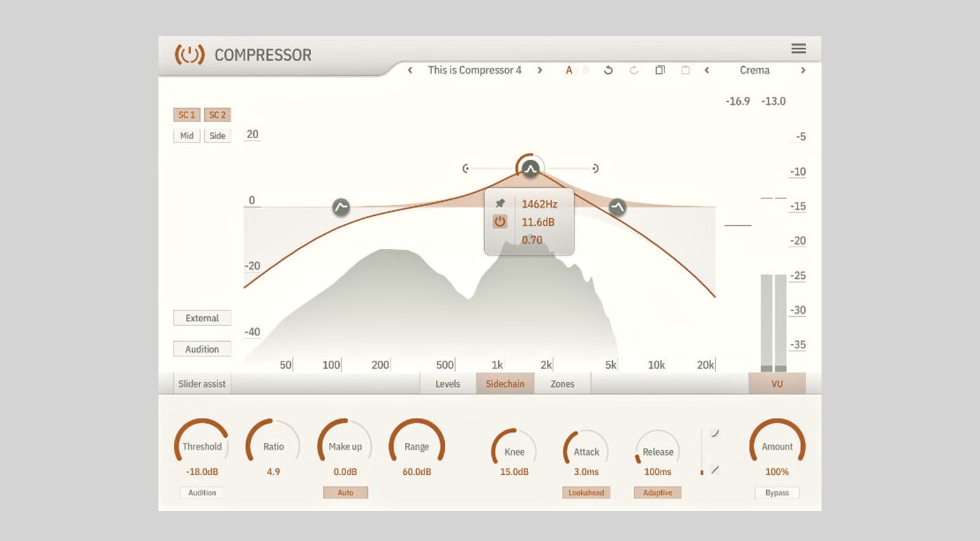Redo the last undone change
This screenshot has height=541, width=980.
[x=634, y=70]
